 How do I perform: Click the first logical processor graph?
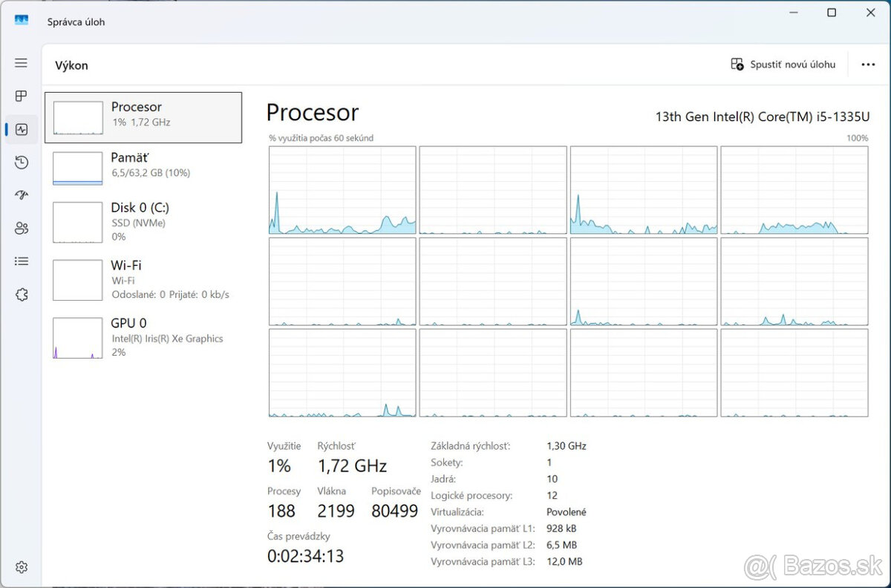[342, 190]
